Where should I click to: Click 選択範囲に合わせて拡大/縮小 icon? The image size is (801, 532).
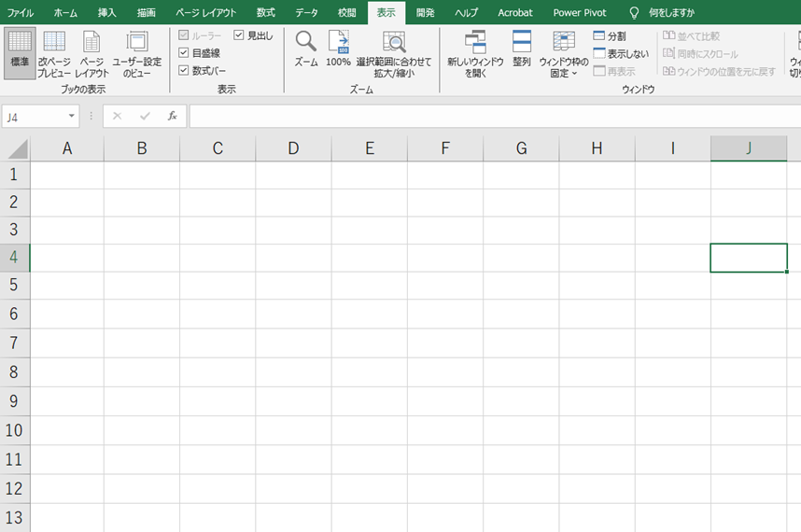coord(394,42)
